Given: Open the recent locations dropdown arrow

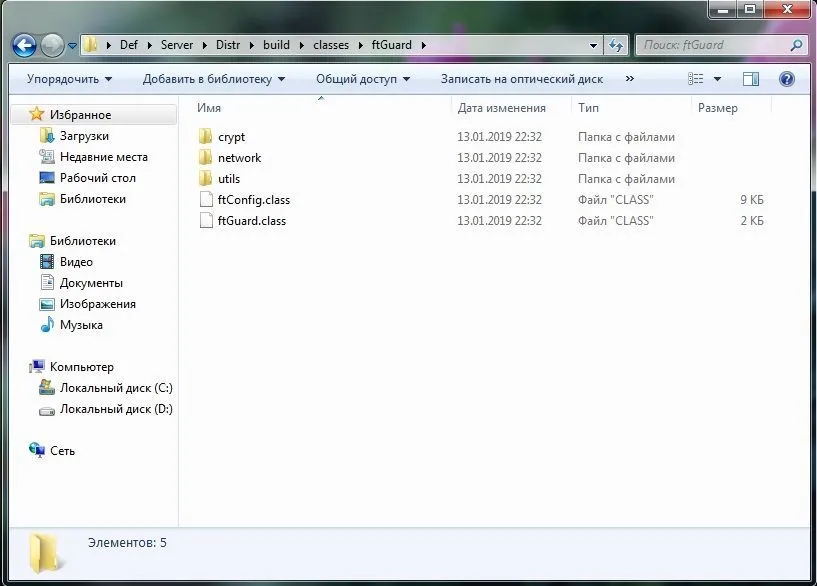Looking at the screenshot, I should pos(72,46).
